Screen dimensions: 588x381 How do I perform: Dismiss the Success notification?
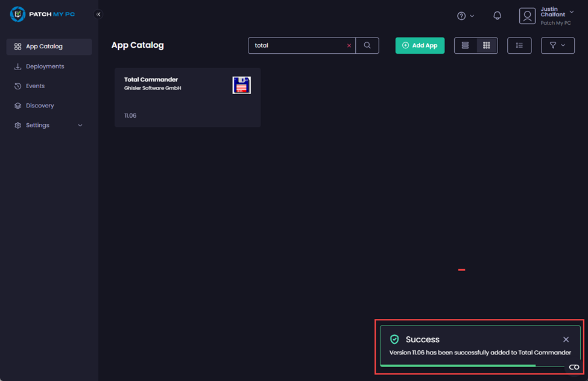(x=566, y=339)
